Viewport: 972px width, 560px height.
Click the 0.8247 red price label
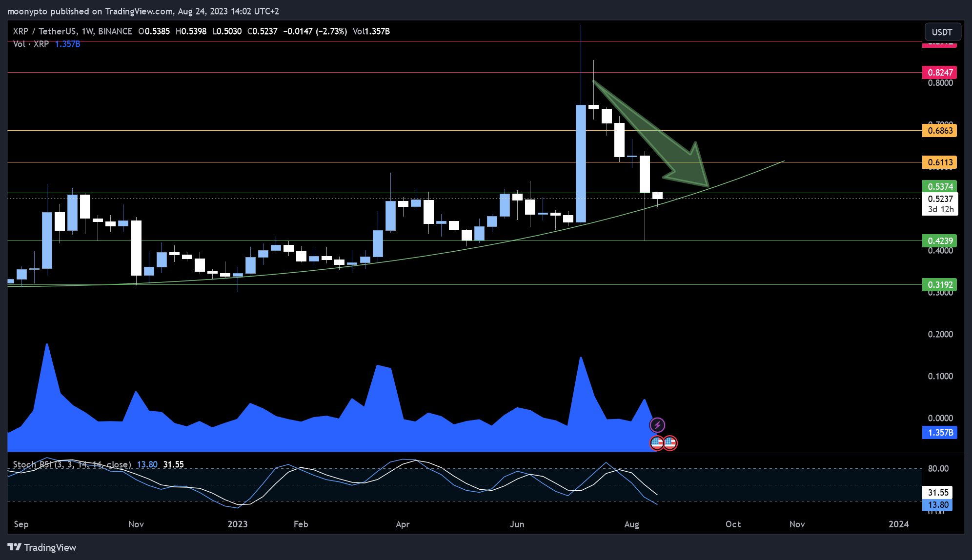940,73
